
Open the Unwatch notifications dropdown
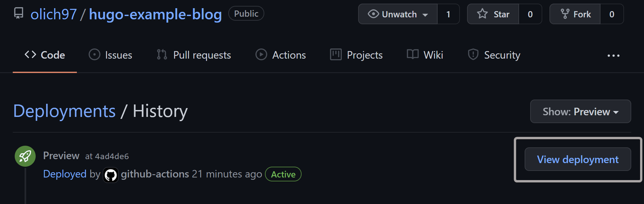tap(398, 14)
